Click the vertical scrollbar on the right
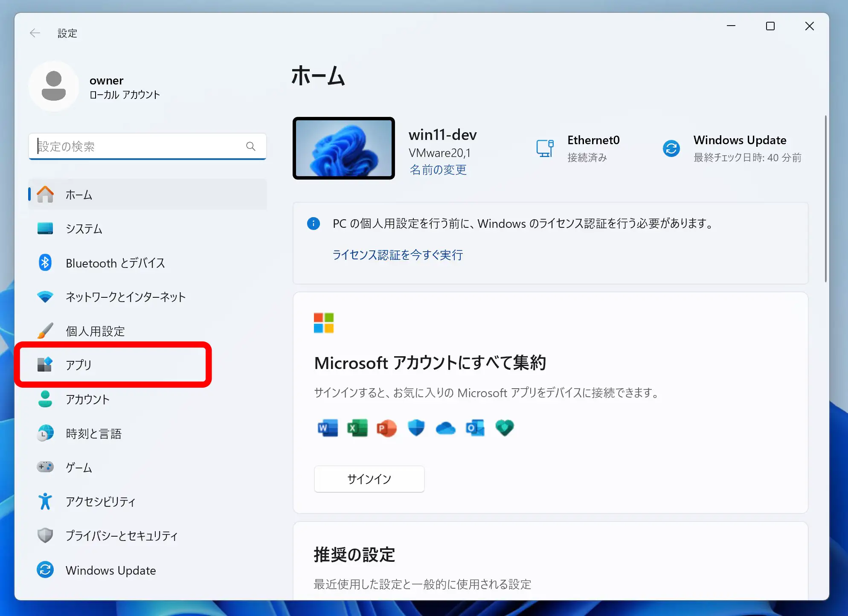Viewport: 848px width, 616px height. tap(826, 199)
